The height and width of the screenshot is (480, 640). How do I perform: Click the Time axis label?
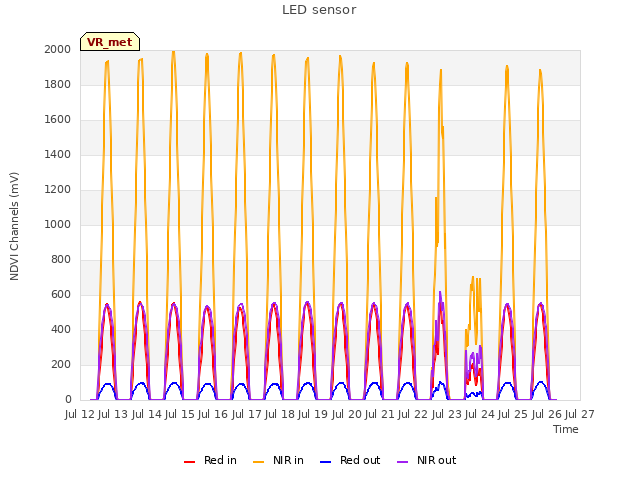point(565,429)
